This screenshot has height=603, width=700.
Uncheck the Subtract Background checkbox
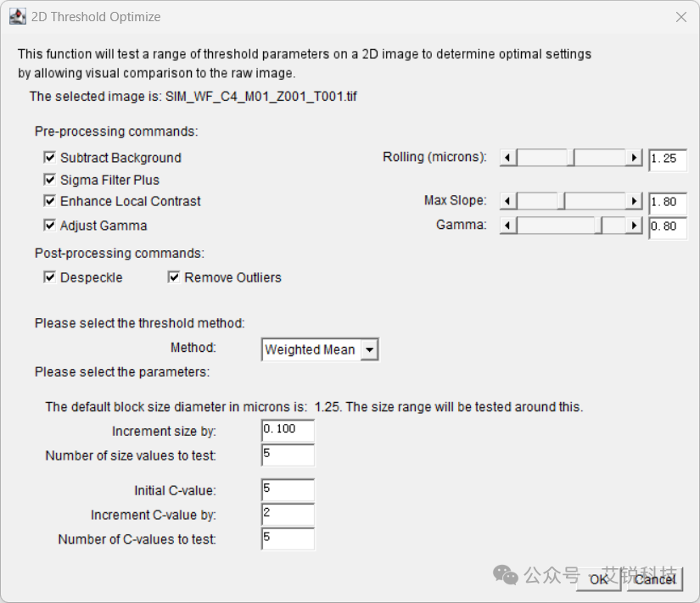point(49,157)
